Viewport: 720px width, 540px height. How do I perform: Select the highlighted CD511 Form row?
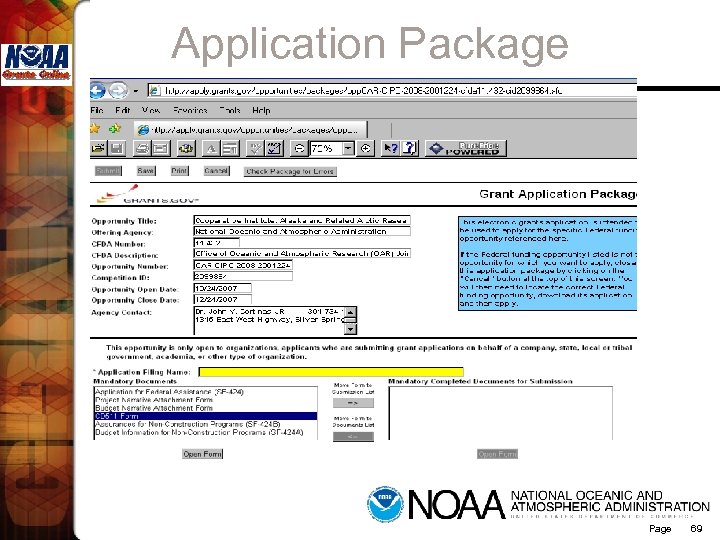[x=205, y=416]
